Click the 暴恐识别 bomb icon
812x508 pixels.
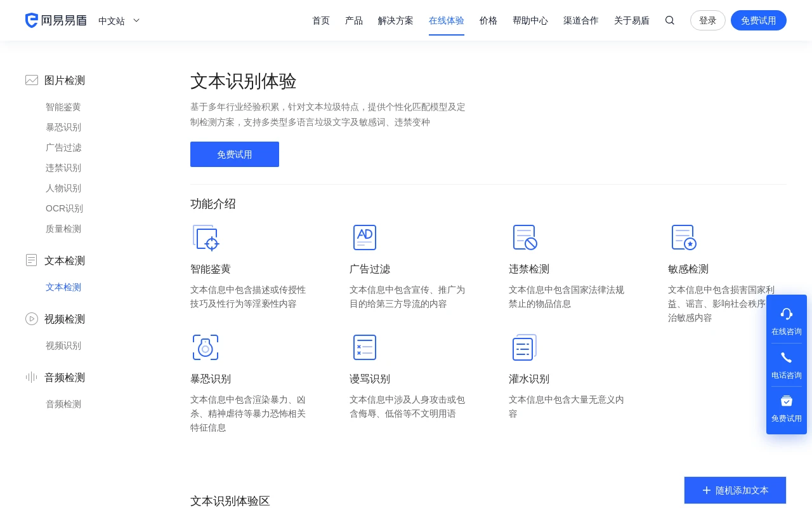[x=206, y=347]
